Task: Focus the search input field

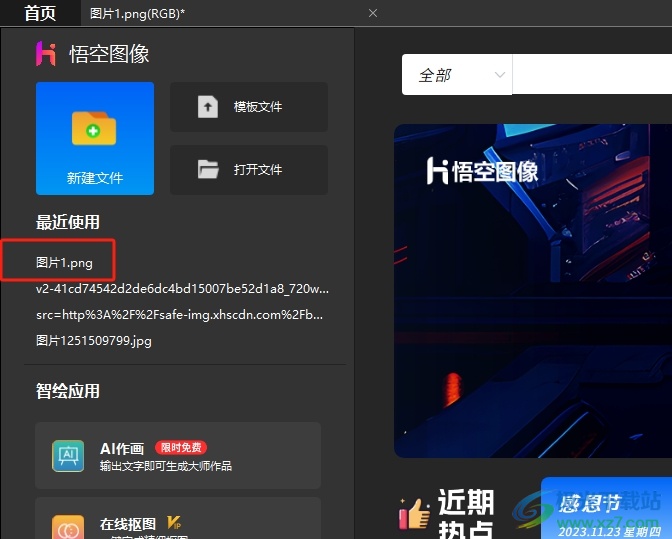Action: pos(592,75)
